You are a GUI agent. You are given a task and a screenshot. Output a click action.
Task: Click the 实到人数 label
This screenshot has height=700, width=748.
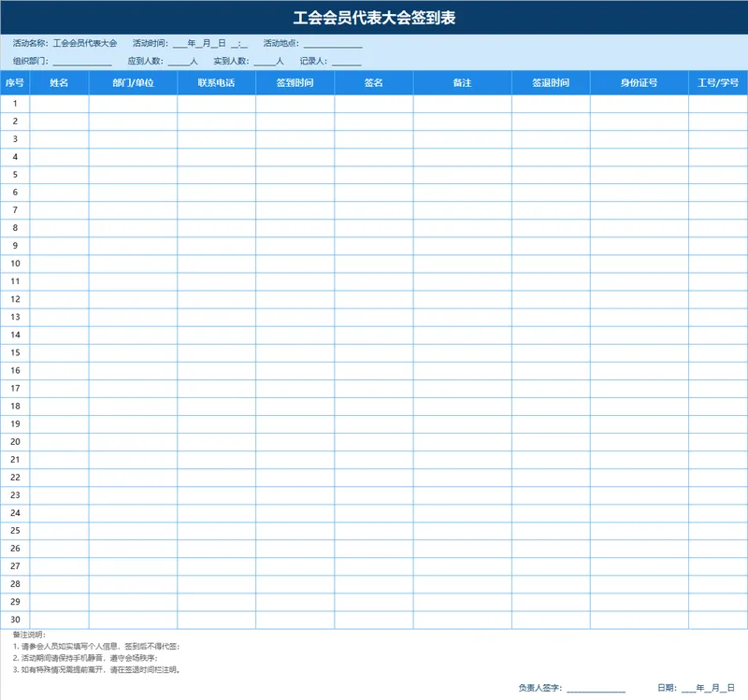[x=231, y=61]
